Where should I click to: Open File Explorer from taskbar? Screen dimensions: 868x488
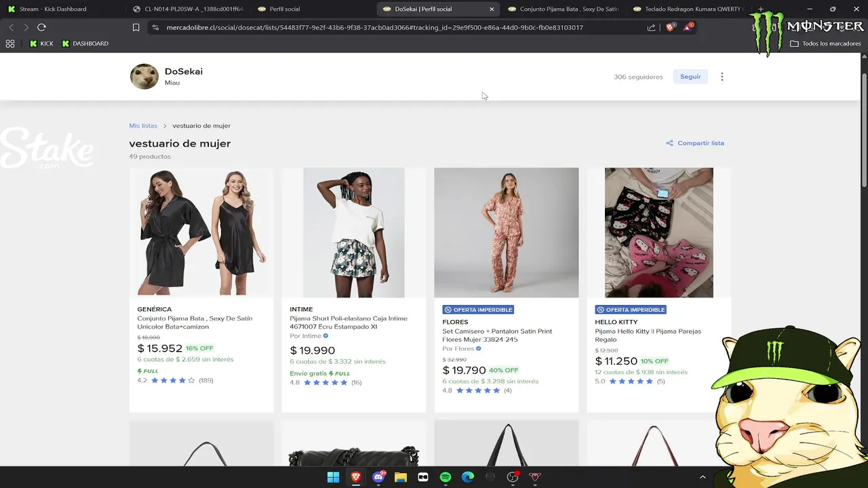coord(401,477)
